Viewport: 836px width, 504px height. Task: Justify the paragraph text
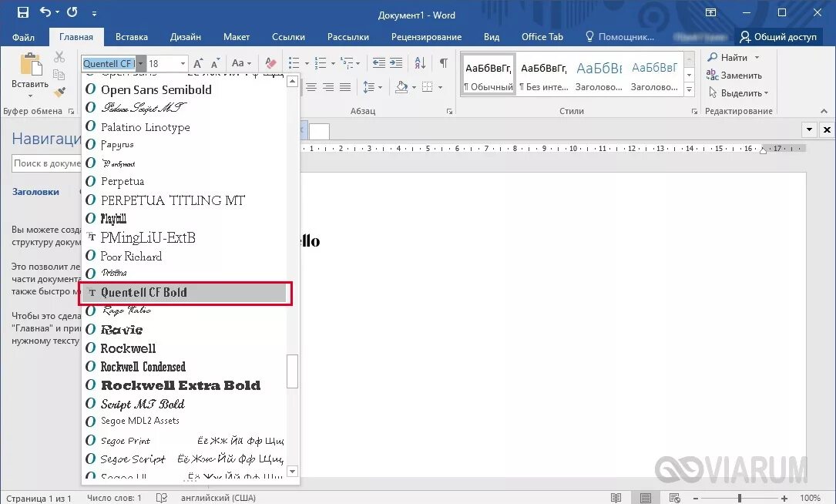(345, 87)
